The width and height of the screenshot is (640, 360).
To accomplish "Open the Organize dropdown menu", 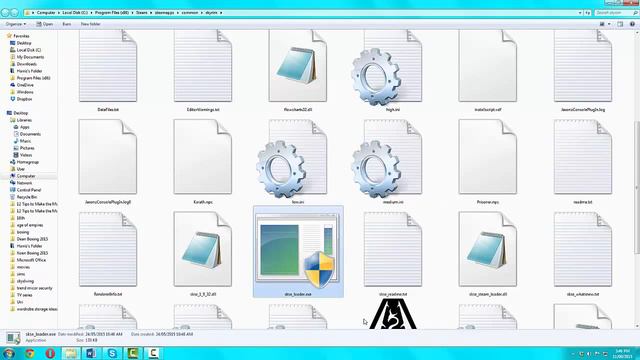I will [16, 24].
